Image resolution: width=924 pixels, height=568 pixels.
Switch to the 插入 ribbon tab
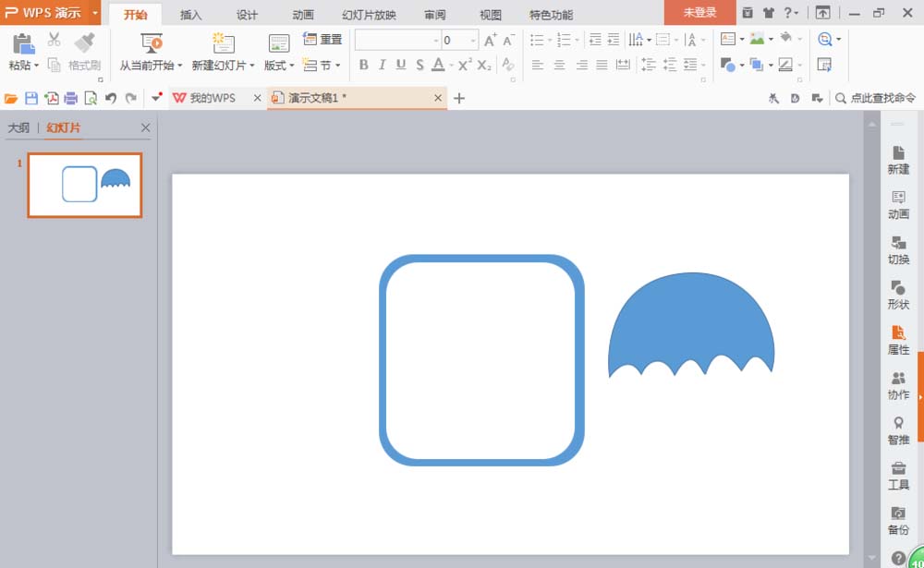point(190,15)
